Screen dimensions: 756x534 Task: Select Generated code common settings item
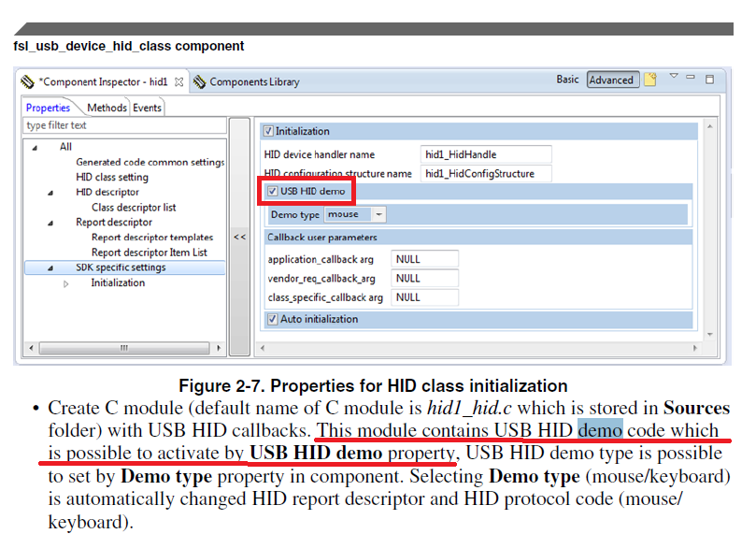tap(150, 162)
